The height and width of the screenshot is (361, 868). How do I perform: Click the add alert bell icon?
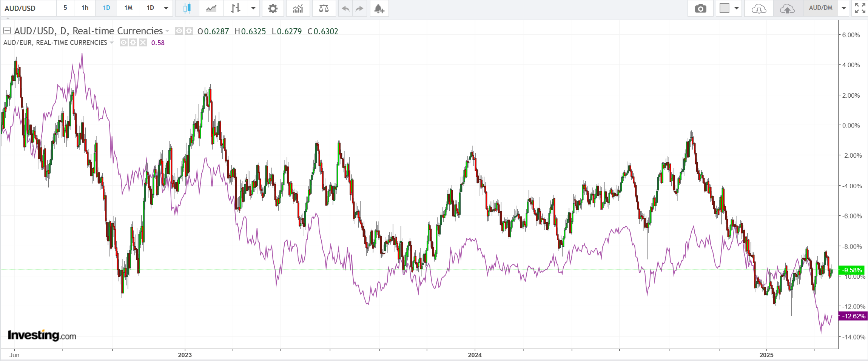379,8
